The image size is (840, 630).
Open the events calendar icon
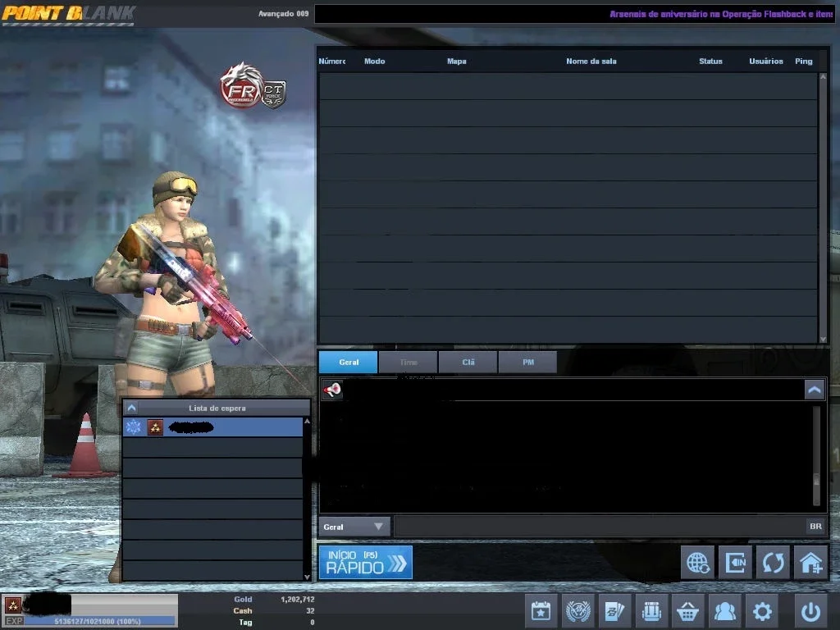coord(541,611)
